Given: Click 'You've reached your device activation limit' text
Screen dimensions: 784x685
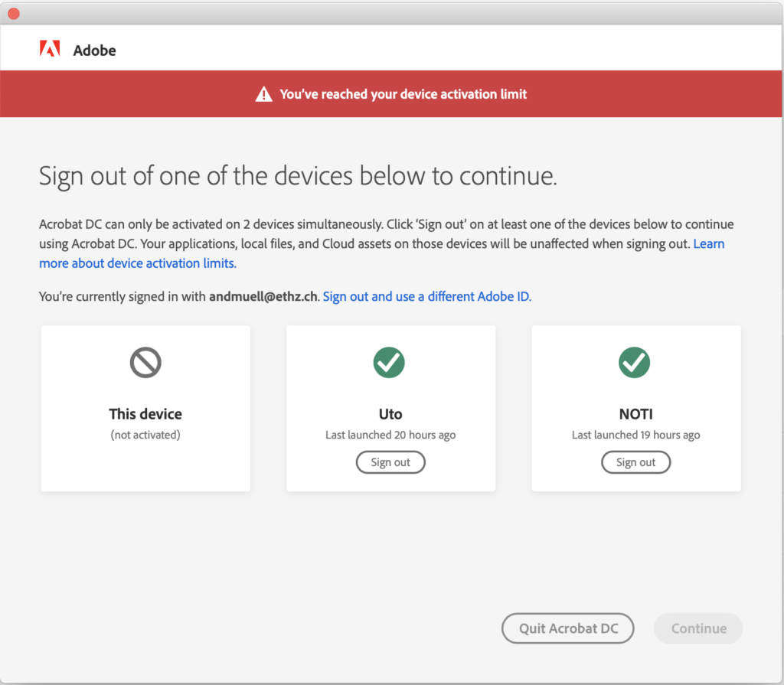Looking at the screenshot, I should [x=403, y=94].
